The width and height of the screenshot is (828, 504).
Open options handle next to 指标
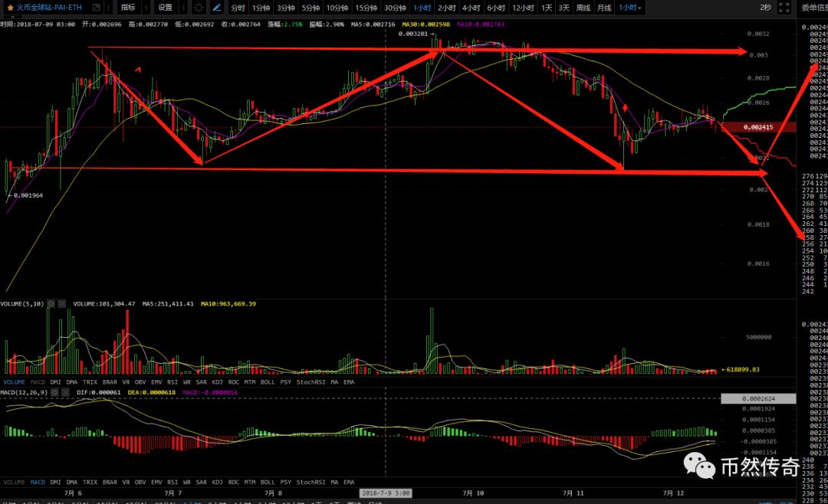coord(146,8)
